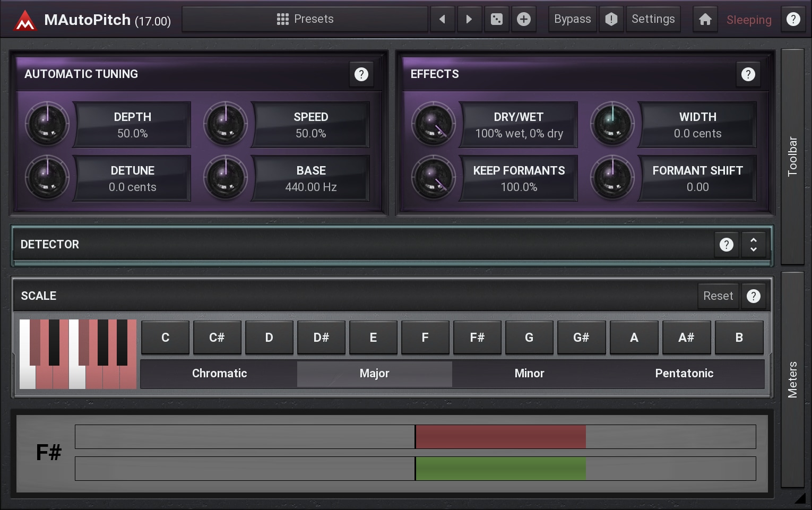
Task: Select the Pentatonic scale tab
Action: point(684,374)
